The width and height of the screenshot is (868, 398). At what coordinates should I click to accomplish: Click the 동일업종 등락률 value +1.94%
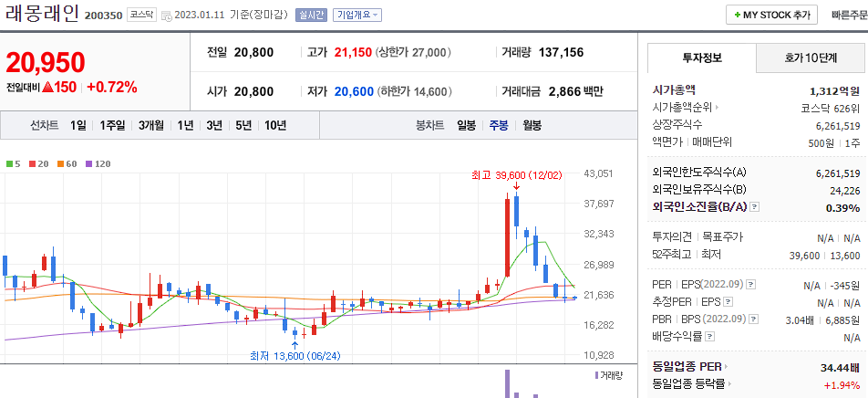(842, 385)
